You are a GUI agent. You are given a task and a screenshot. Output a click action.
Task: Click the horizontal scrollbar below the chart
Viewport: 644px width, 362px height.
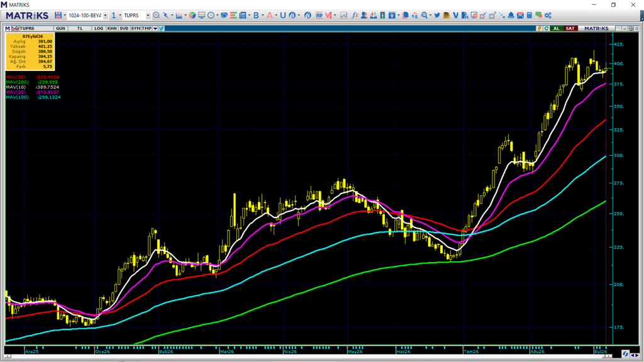point(308,356)
